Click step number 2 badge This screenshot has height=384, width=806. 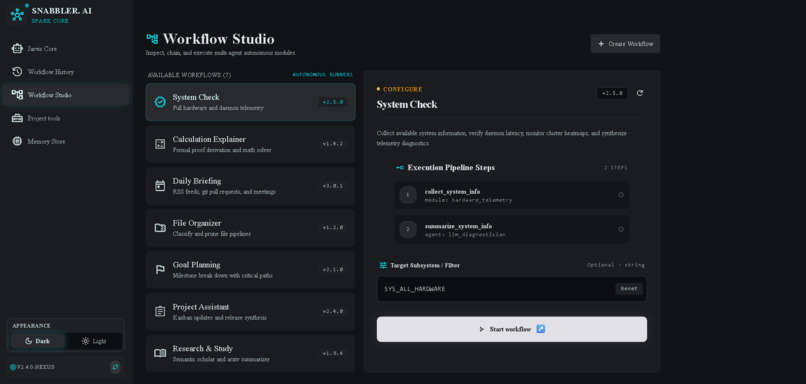click(408, 229)
